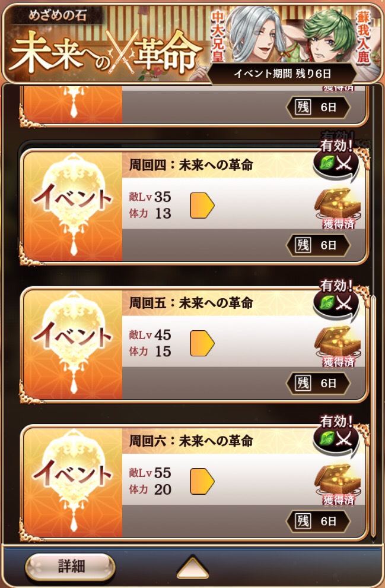The height and width of the screenshot is (588, 385).
Task: Click the stage list vertical scrollbar
Action: [373, 416]
